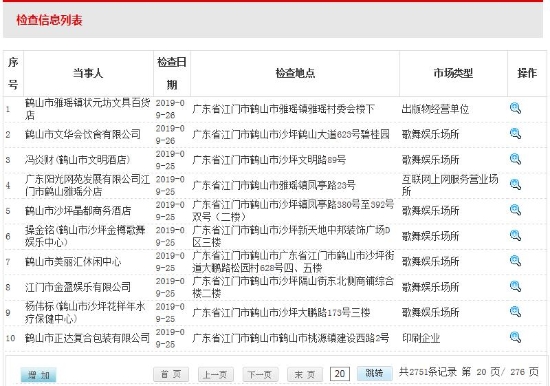550x386 pixels.
Task: Click the 操作 column header
Action: click(527, 73)
